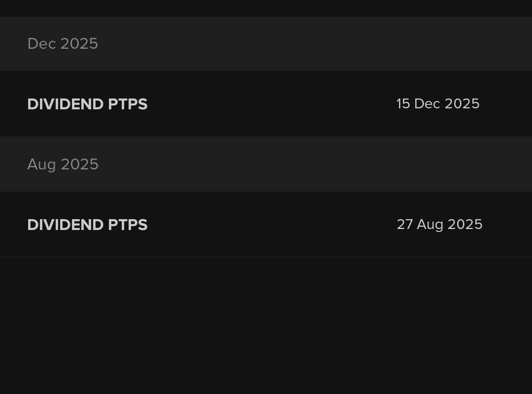Collapse the Dec 2025 month group
Viewport: 532px width, 394px height.
pyautogui.click(x=266, y=44)
